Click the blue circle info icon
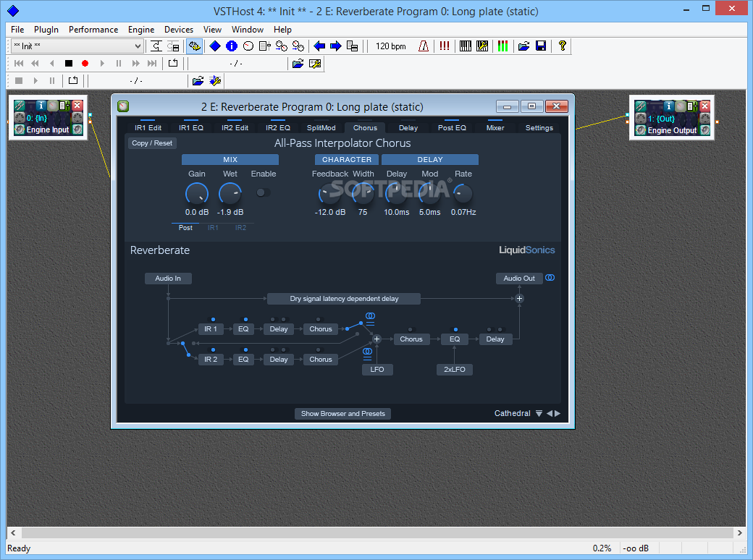The width and height of the screenshot is (753, 560). pyautogui.click(x=232, y=46)
